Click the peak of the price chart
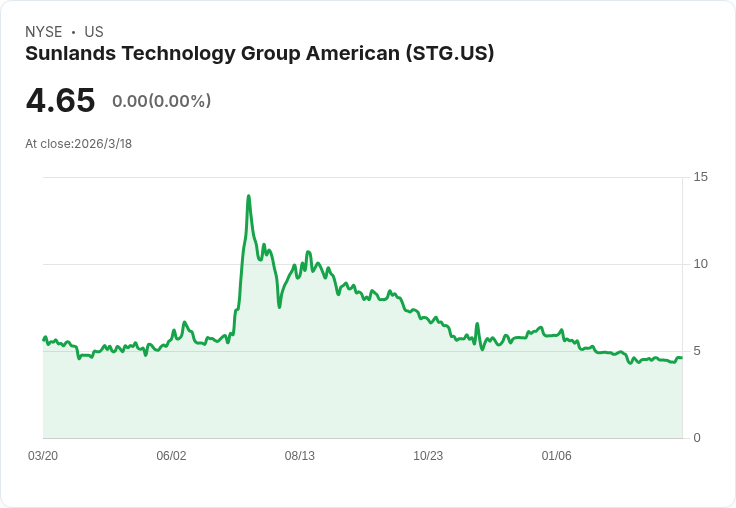The height and width of the screenshot is (508, 736). coord(248,196)
